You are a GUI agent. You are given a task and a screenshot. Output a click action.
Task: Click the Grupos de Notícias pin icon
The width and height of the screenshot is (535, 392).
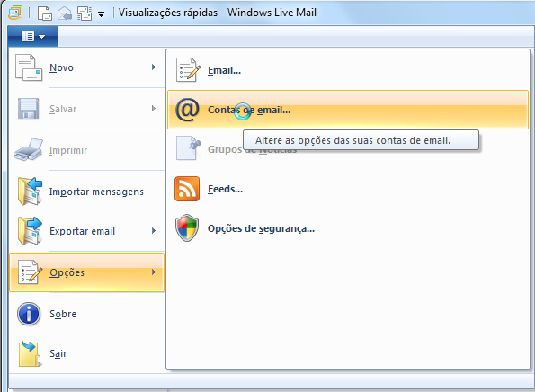188,148
